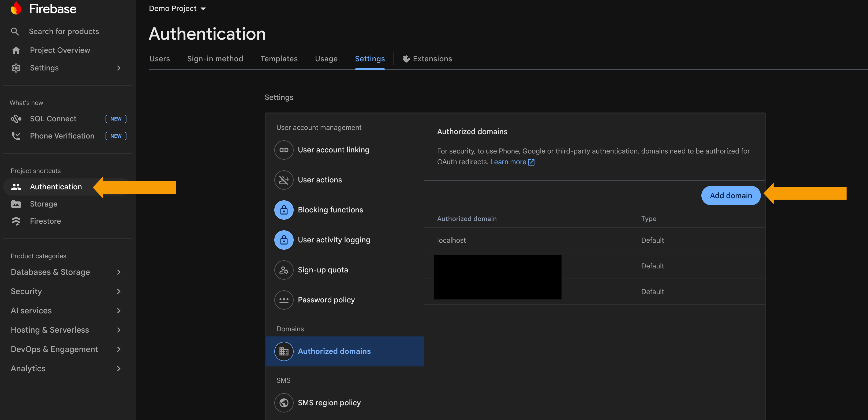The width and height of the screenshot is (868, 420).
Task: Click the Default type for localhost
Action: (x=652, y=241)
